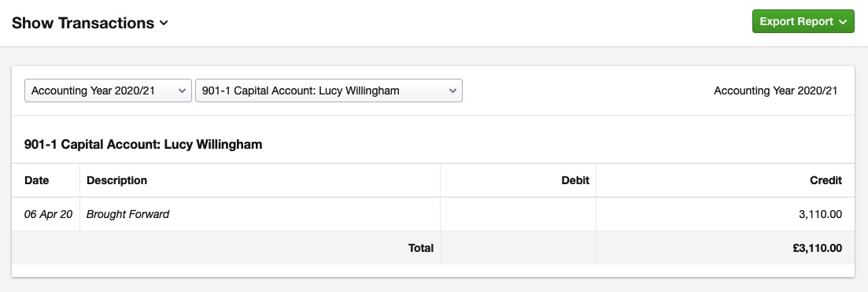
Task: Open the Accounting Year 2020/21 dropdown
Action: click(x=108, y=91)
